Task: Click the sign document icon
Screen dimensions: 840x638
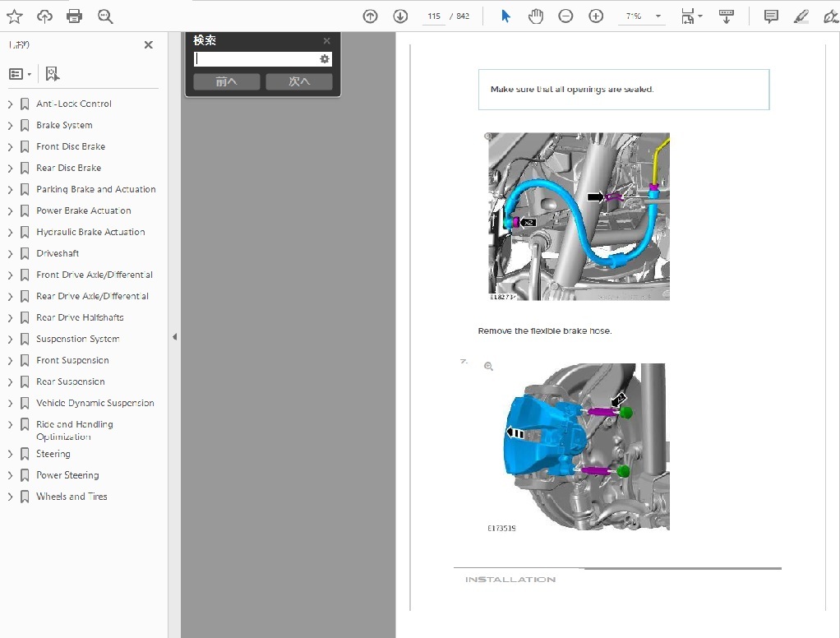Action: (831, 16)
